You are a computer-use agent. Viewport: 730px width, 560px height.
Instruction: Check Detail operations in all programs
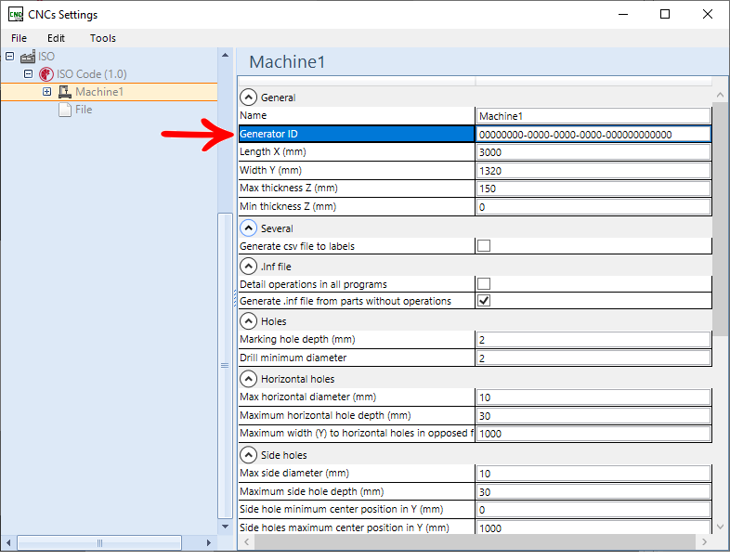point(483,283)
